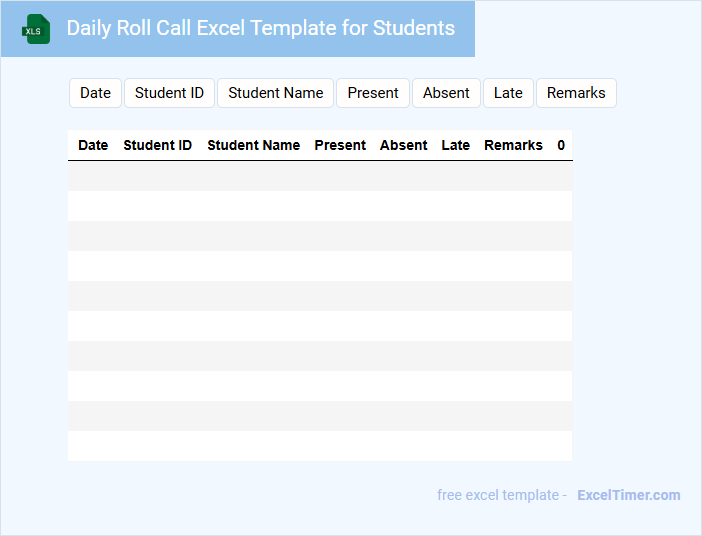
Task: Select the Student Name column header
Action: (253, 145)
